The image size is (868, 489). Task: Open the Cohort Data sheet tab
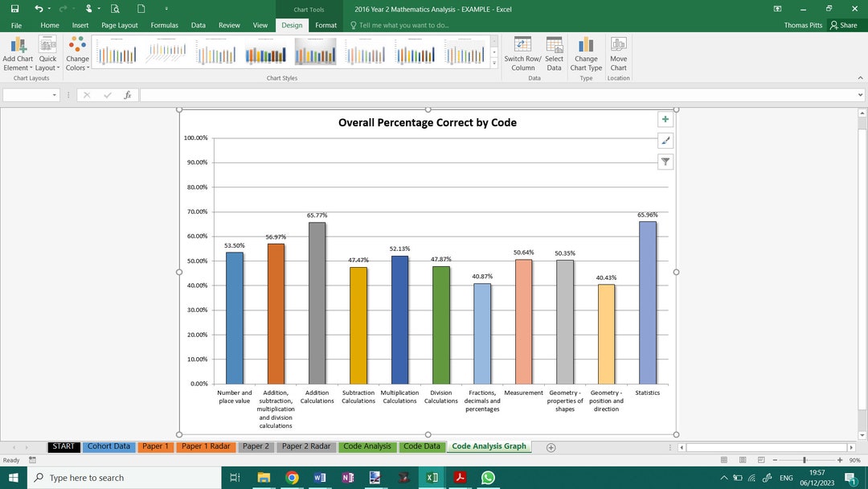pyautogui.click(x=108, y=446)
